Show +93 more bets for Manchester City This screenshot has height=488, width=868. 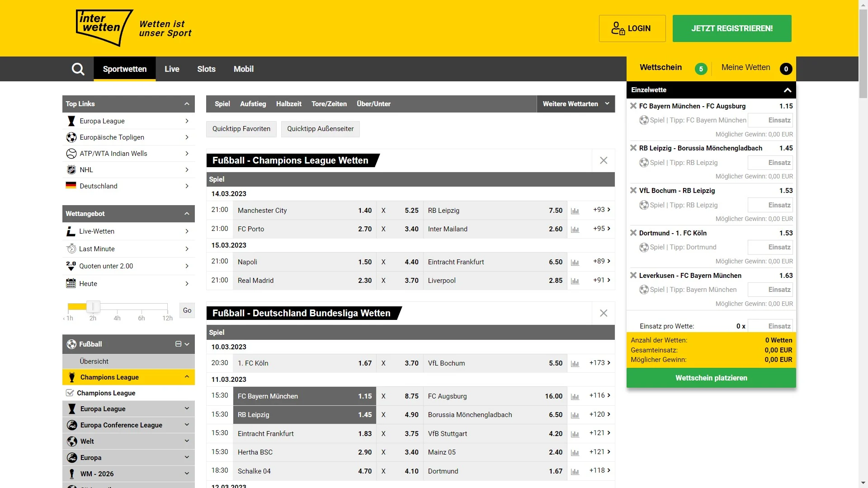coord(602,210)
